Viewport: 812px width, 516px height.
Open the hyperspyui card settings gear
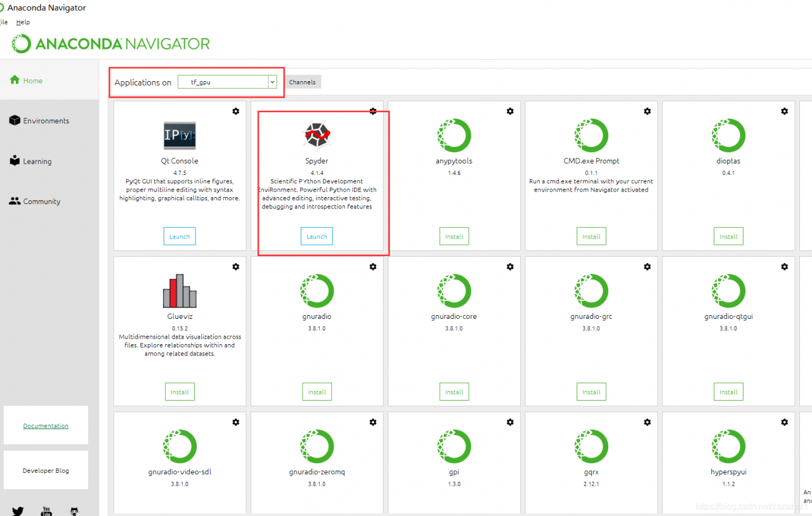[784, 422]
